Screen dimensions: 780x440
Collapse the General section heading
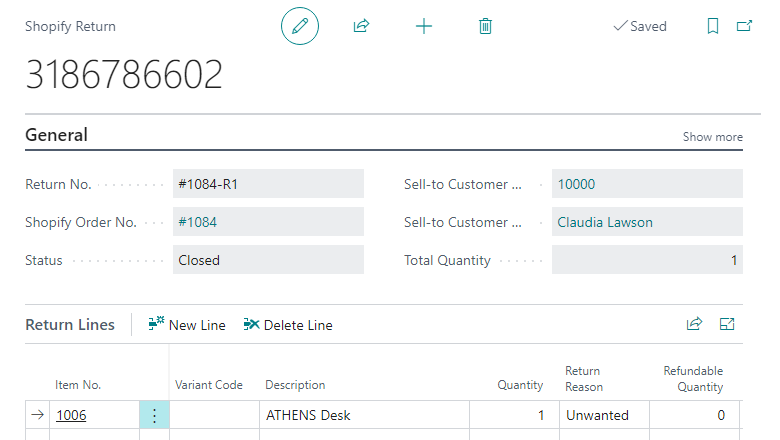56,135
